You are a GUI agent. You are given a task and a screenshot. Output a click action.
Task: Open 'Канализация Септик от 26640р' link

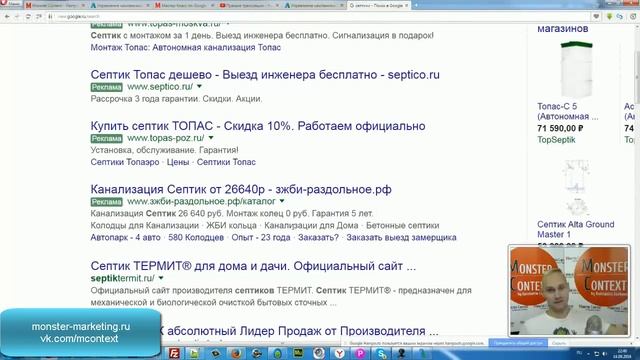tap(241, 189)
